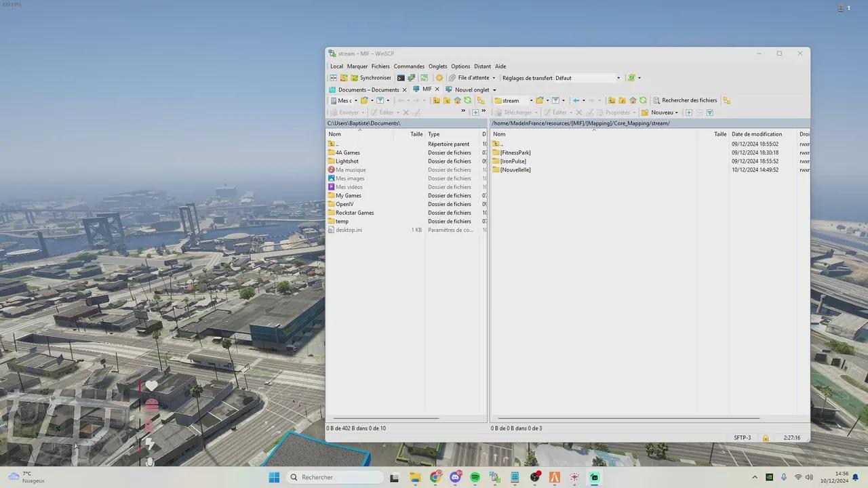Refresh the local panel

click(x=468, y=100)
